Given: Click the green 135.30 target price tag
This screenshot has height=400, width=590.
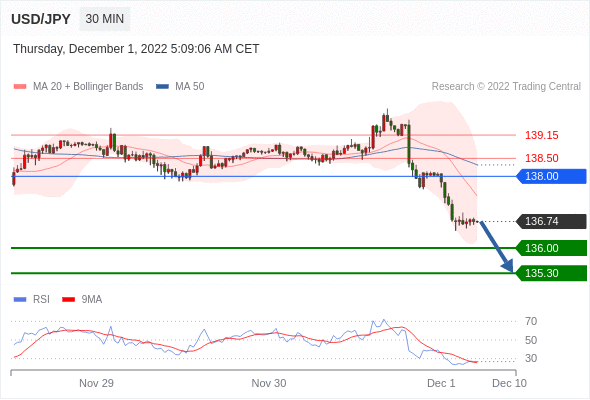Looking at the screenshot, I should pos(551,273).
